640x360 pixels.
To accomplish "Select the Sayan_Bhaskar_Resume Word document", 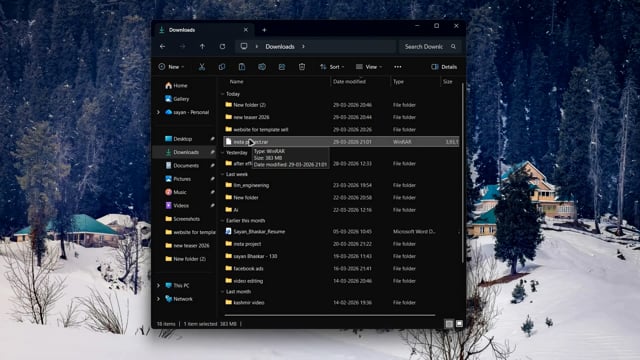I will 341,231.
